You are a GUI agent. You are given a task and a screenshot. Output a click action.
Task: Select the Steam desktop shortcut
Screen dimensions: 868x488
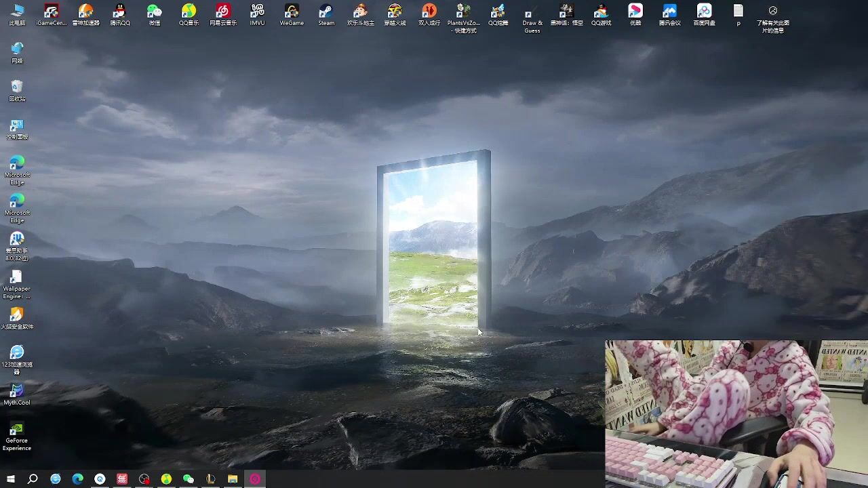click(x=326, y=14)
